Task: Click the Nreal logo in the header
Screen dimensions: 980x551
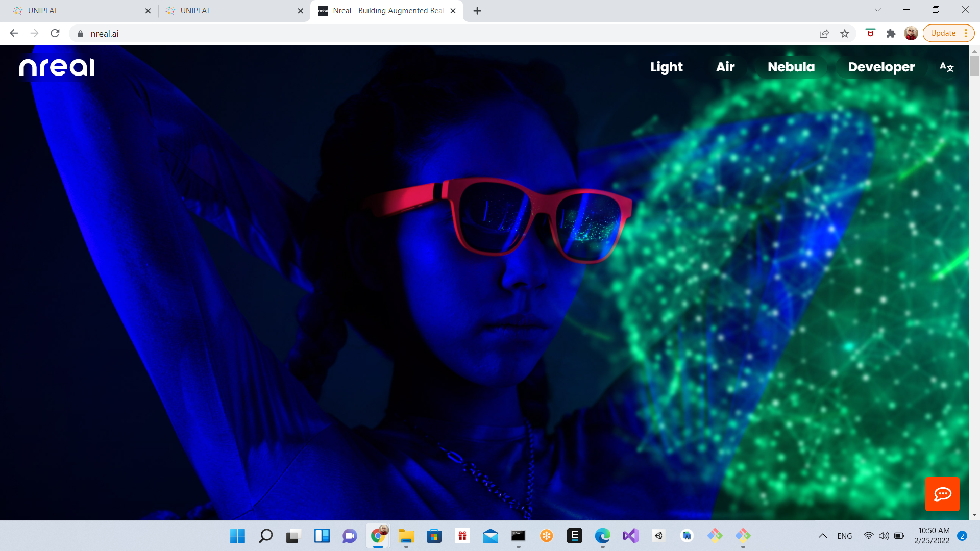Action: (57, 67)
